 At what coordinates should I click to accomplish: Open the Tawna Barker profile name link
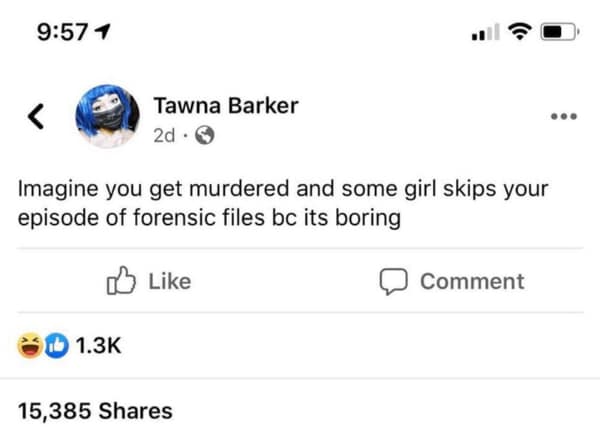(225, 106)
